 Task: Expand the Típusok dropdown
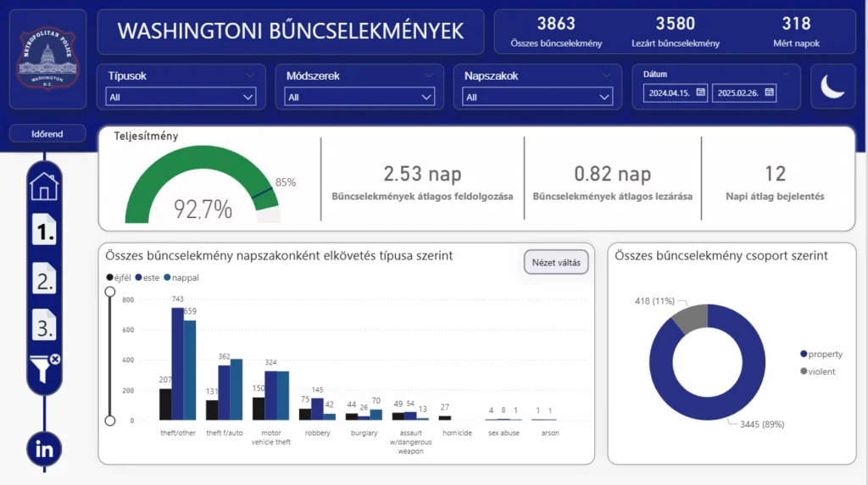point(181,98)
